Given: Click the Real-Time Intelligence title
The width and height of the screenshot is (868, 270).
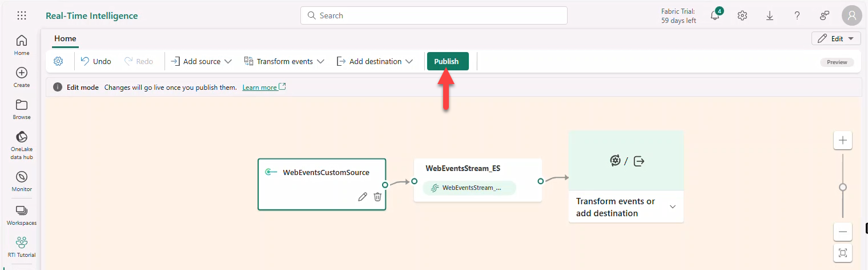Looking at the screenshot, I should pyautogui.click(x=92, y=16).
